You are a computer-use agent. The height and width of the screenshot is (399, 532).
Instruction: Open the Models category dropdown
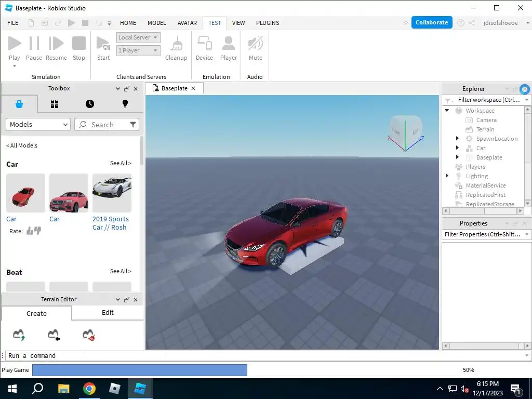38,125
